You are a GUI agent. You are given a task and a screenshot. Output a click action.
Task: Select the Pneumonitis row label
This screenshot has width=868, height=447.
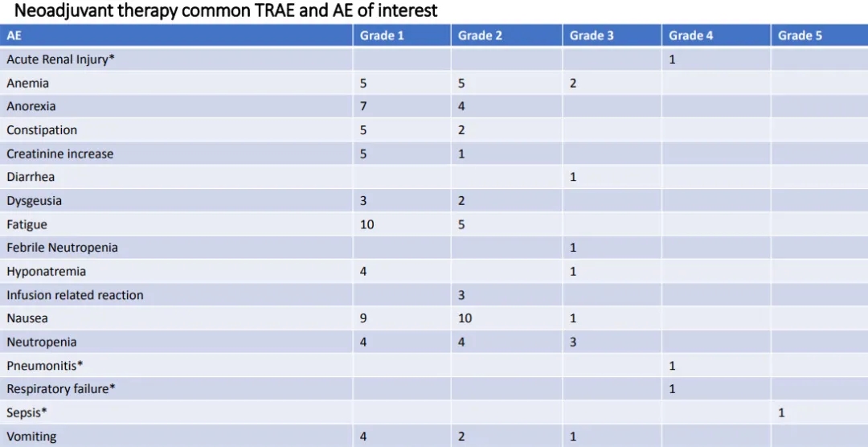coord(45,366)
